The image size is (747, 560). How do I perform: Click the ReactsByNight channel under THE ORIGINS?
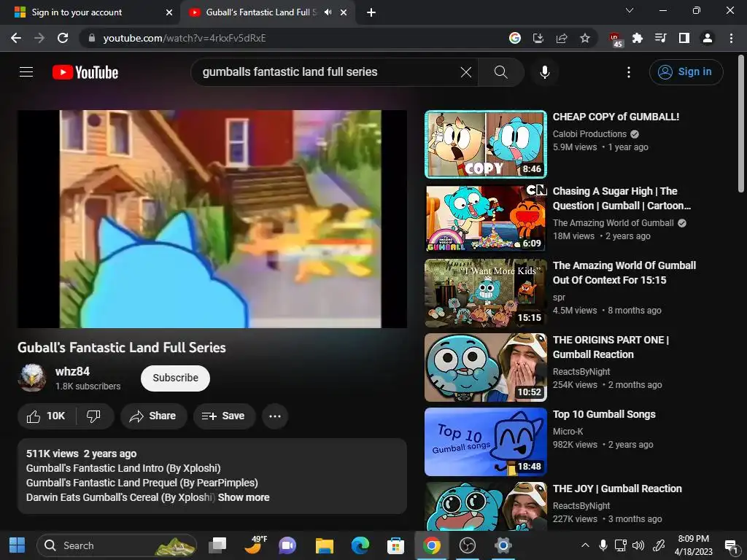pyautogui.click(x=581, y=371)
